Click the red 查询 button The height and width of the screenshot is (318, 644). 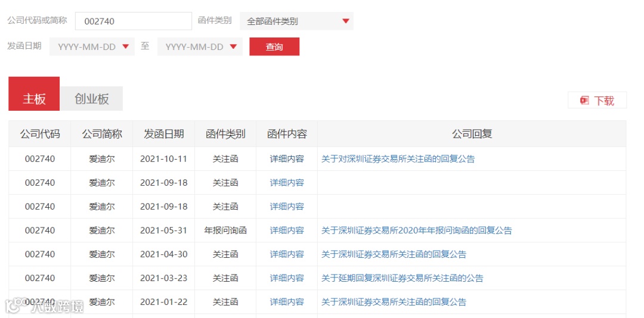click(x=274, y=47)
